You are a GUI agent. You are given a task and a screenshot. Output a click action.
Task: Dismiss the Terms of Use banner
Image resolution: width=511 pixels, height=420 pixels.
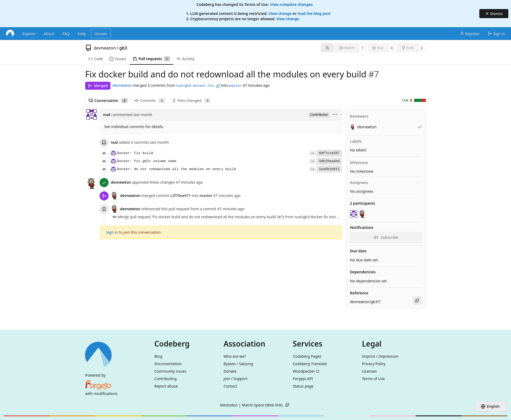(x=494, y=14)
